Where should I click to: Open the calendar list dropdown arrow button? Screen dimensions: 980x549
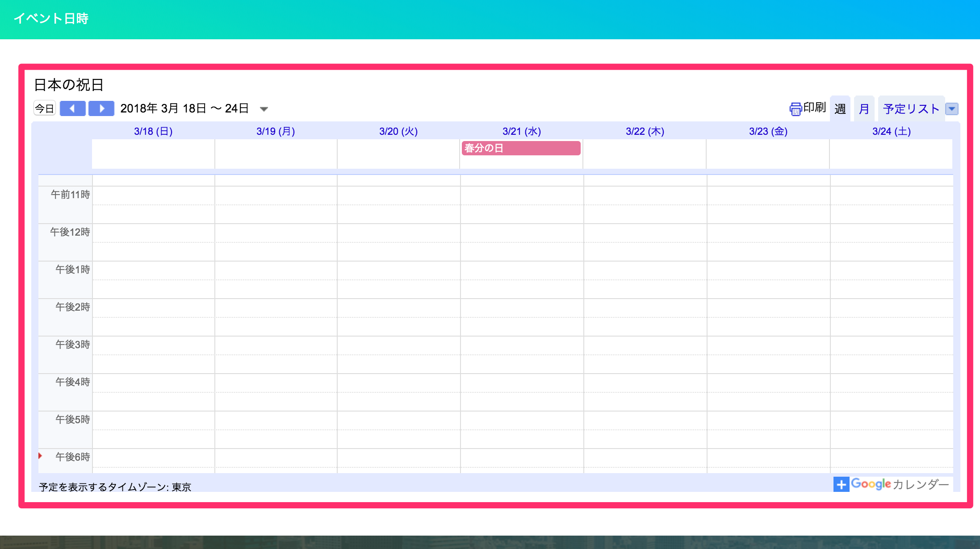[x=952, y=109]
